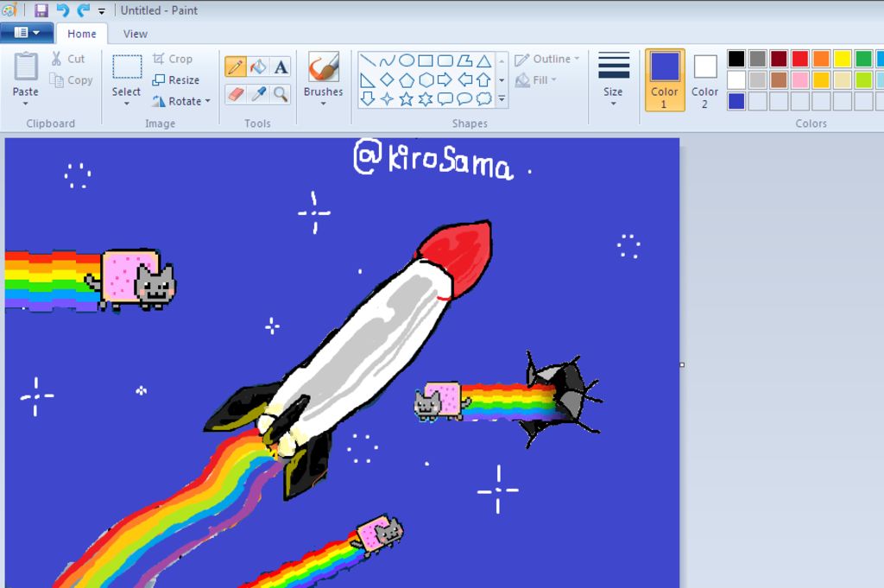
Task: Open the Rotate dropdown
Action: click(x=208, y=101)
